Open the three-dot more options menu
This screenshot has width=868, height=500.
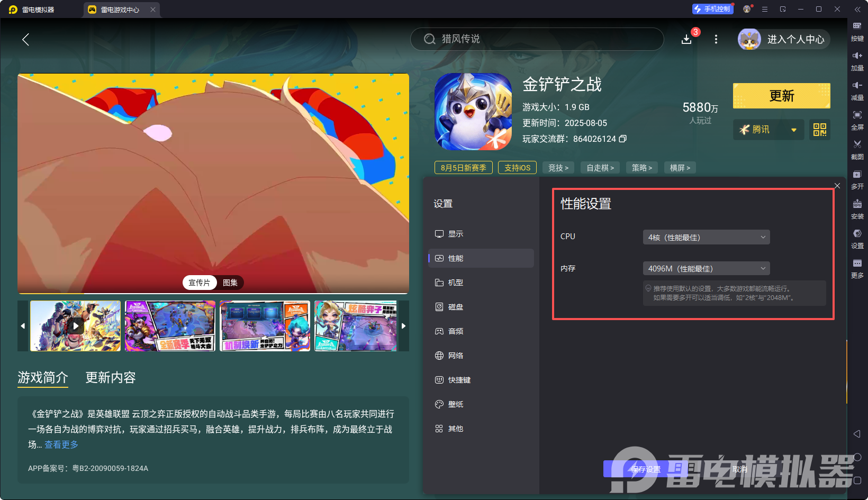716,39
